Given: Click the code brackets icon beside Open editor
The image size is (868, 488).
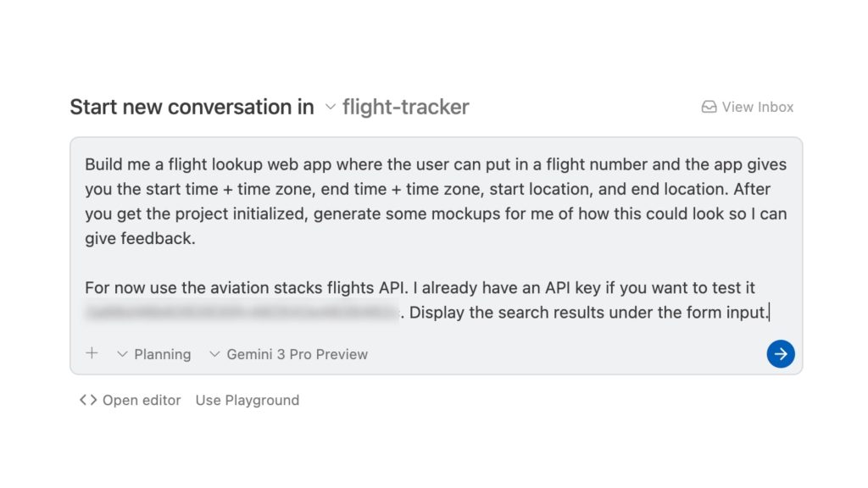Looking at the screenshot, I should pos(87,400).
